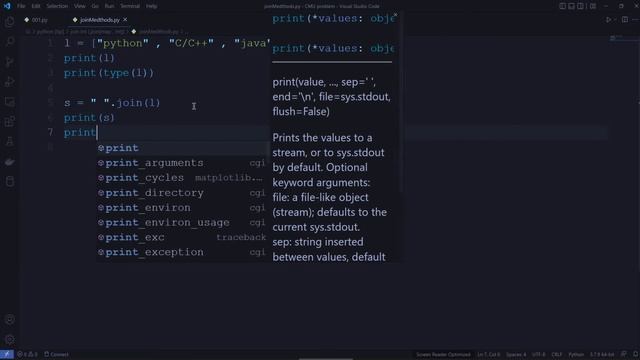Click the feedback icon in status bar

[x=624, y=354]
